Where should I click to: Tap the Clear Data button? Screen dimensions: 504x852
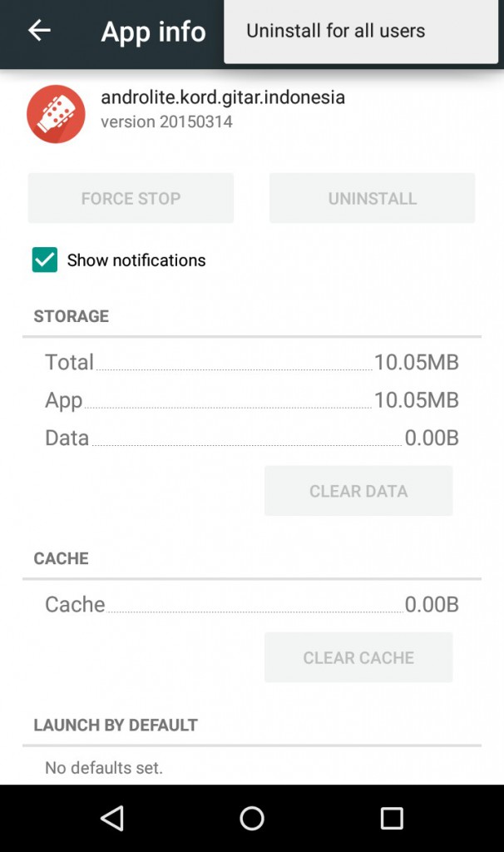pyautogui.click(x=358, y=491)
